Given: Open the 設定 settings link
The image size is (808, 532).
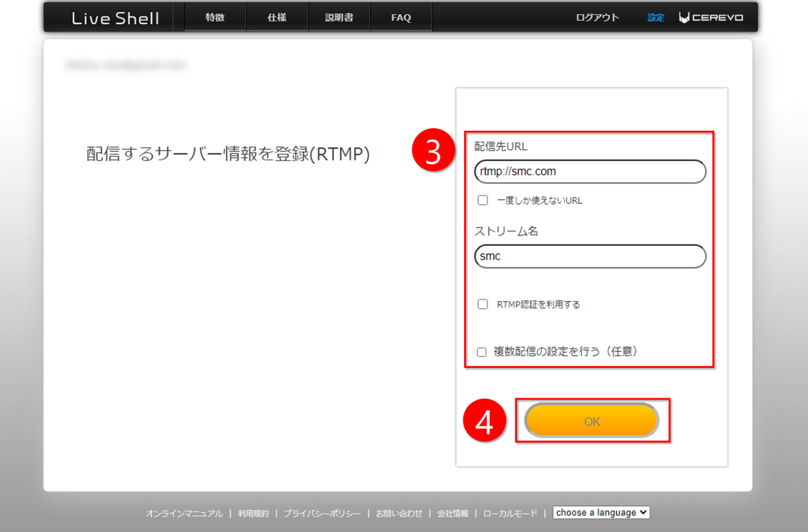Looking at the screenshot, I should [655, 17].
